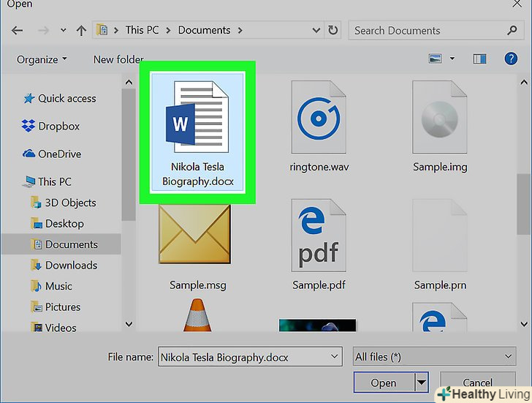Click Documents in the address breadcrumb
532x403 pixels.
(x=205, y=30)
